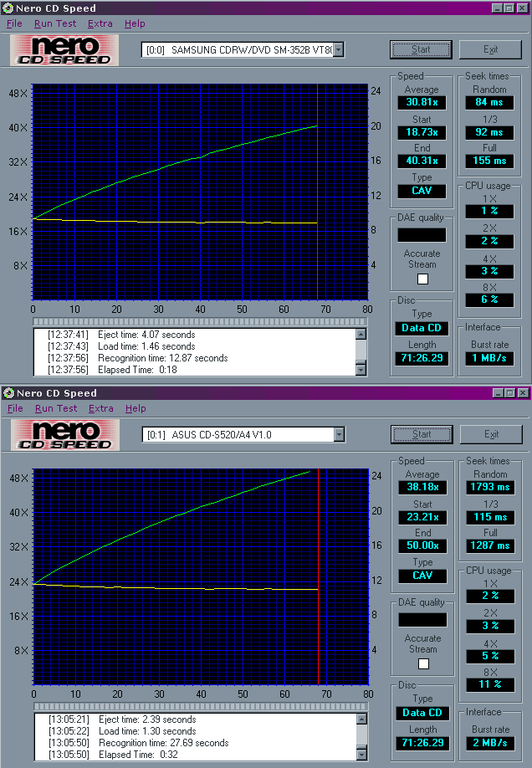
Task: Click 8X CPU usage value 11 %
Action: pos(490,684)
